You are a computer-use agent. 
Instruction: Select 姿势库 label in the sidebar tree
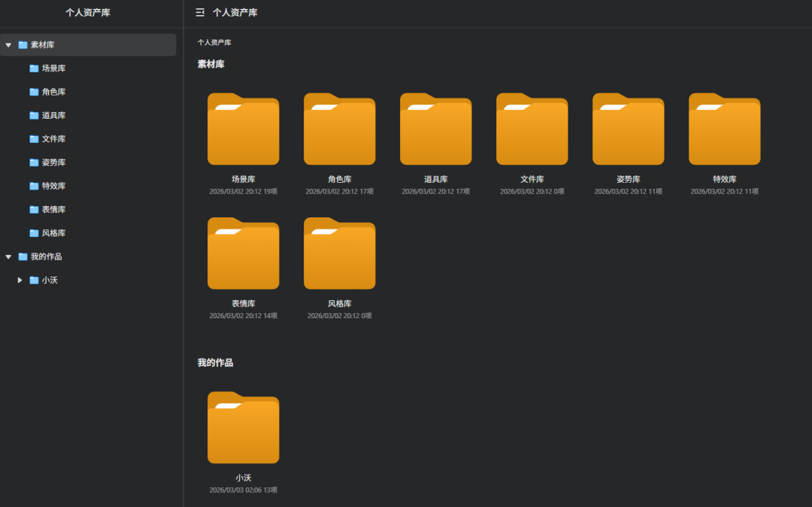click(54, 162)
